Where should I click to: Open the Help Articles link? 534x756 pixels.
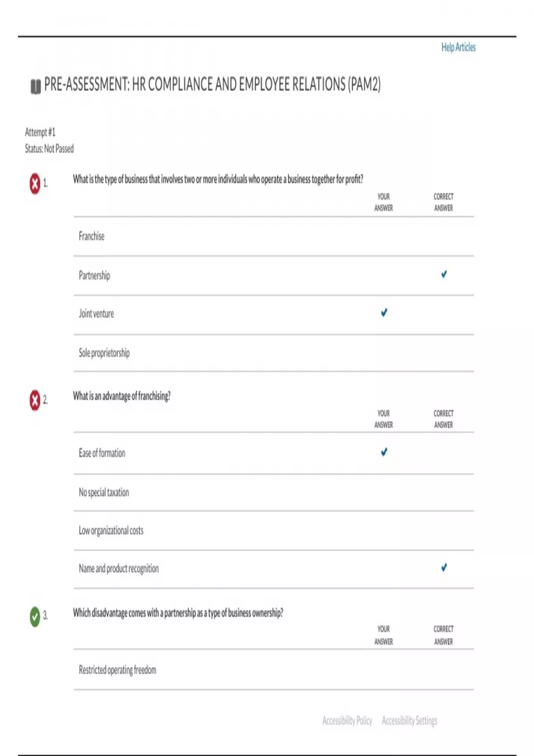pos(458,47)
